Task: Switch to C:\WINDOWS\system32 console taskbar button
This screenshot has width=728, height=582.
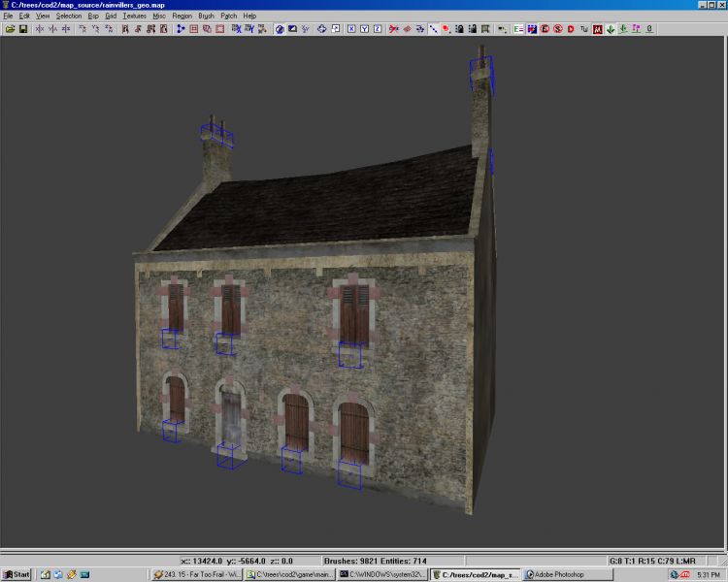Action: click(x=382, y=574)
